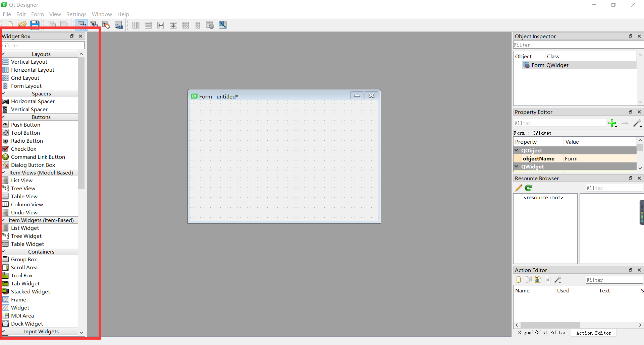Click the Copy action icon in Action Editor
The height and width of the screenshot is (345, 644).
pos(528,280)
